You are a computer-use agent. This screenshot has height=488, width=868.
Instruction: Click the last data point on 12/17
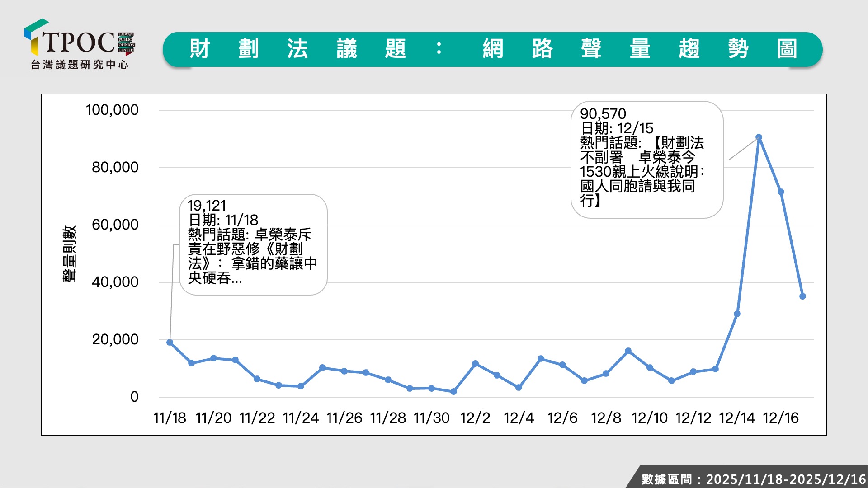802,296
